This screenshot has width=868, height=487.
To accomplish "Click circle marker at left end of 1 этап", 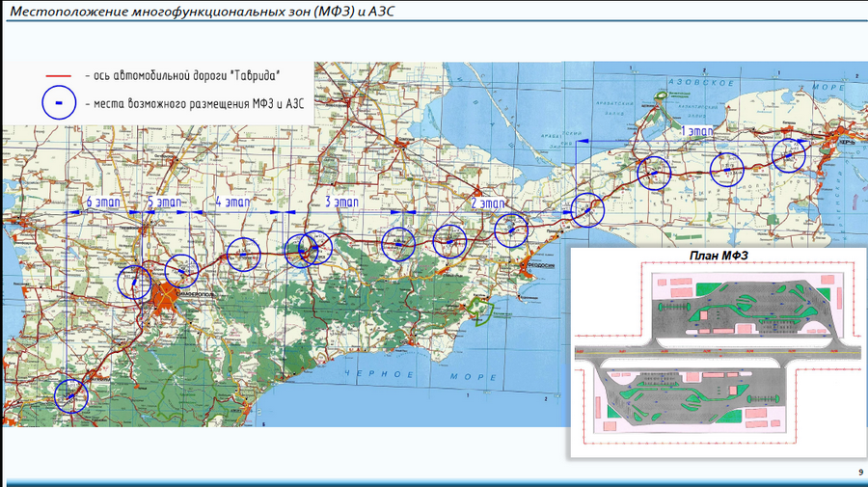I will pyautogui.click(x=654, y=173).
